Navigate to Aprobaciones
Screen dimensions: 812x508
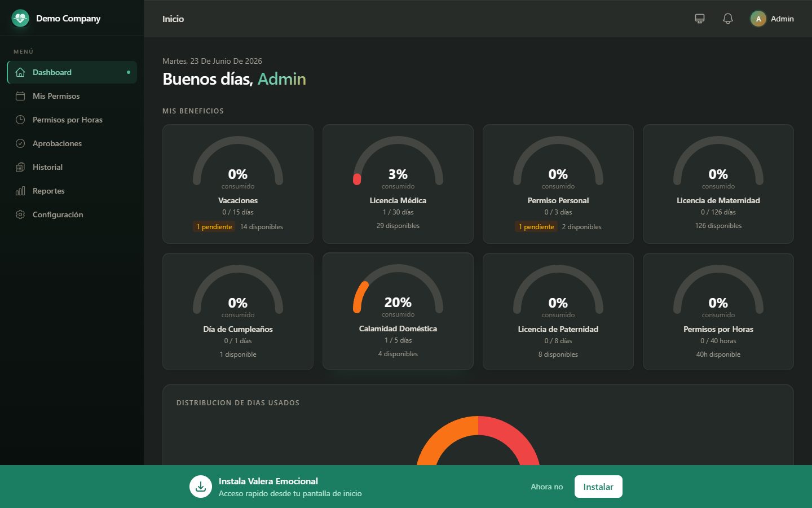pos(72,143)
